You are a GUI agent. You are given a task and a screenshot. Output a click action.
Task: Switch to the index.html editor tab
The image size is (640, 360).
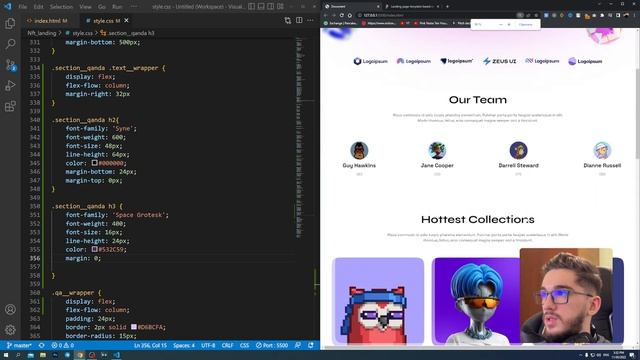pyautogui.click(x=48, y=20)
